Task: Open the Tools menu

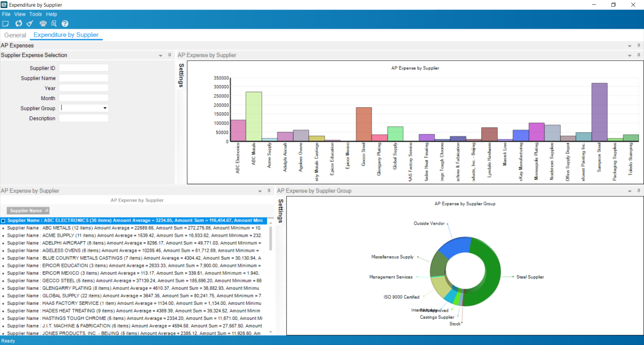Action: point(35,14)
